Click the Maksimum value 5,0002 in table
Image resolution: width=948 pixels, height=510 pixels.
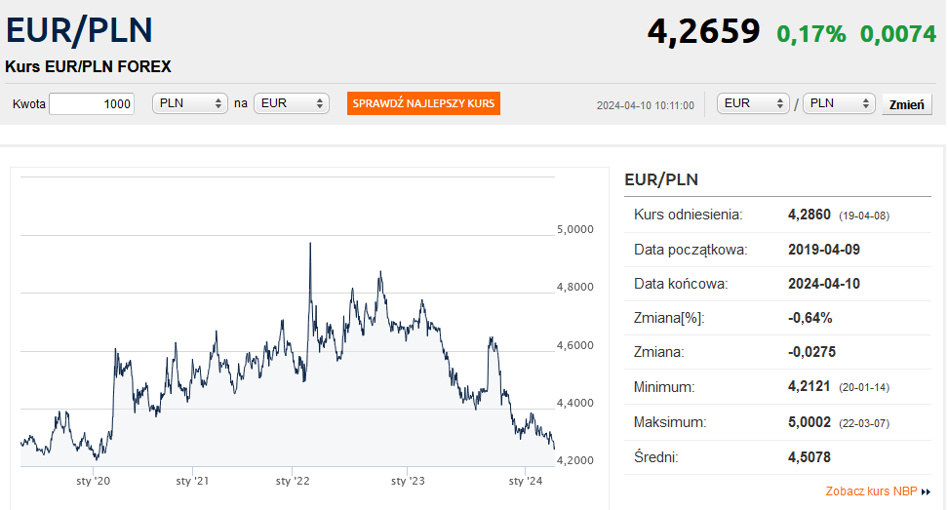[x=810, y=422]
